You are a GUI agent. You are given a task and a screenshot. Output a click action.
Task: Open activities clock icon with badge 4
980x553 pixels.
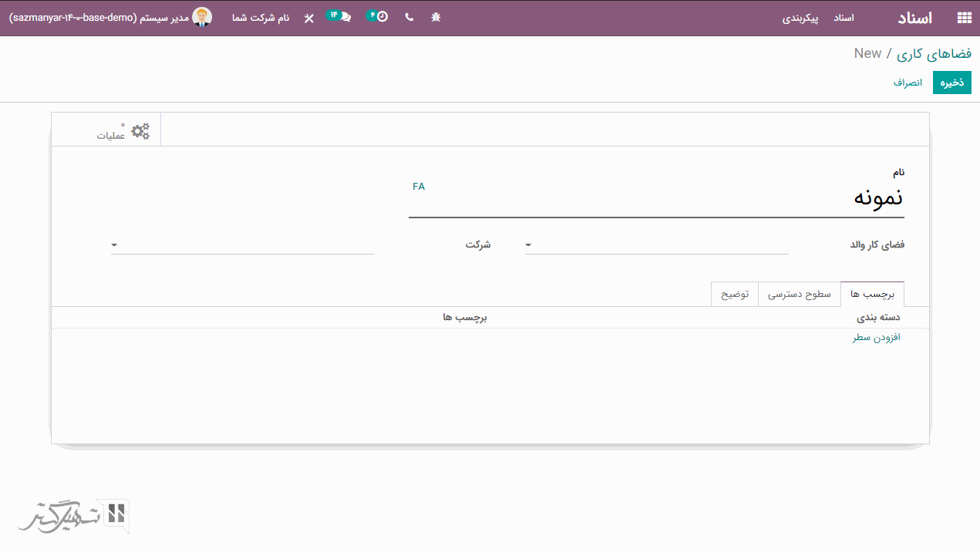point(378,16)
